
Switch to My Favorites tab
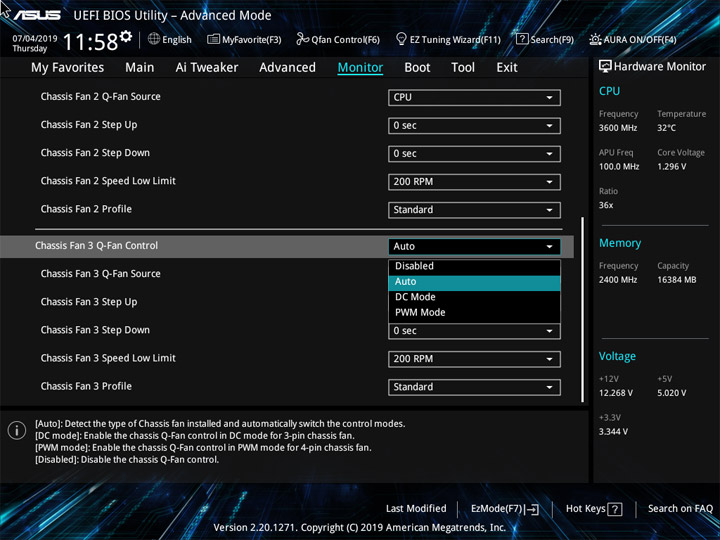pyautogui.click(x=68, y=68)
